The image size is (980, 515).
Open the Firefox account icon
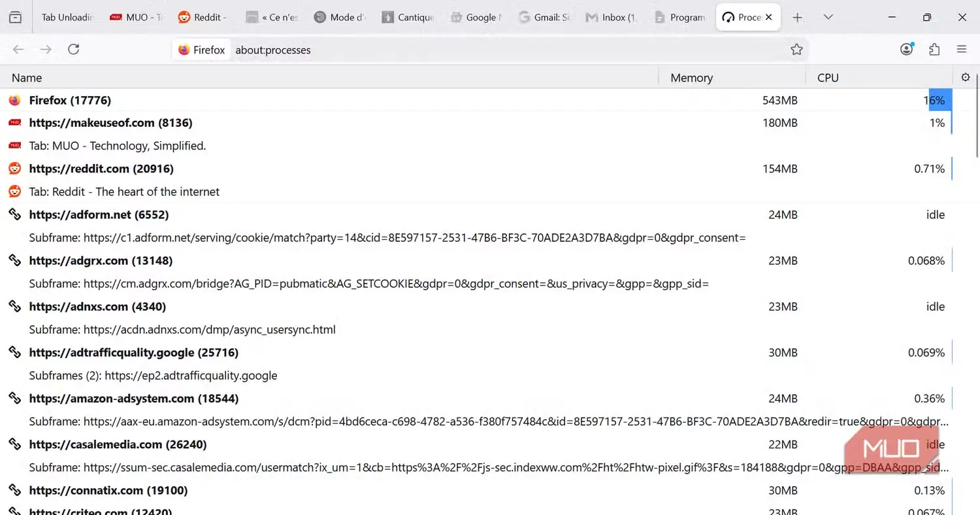coord(907,50)
